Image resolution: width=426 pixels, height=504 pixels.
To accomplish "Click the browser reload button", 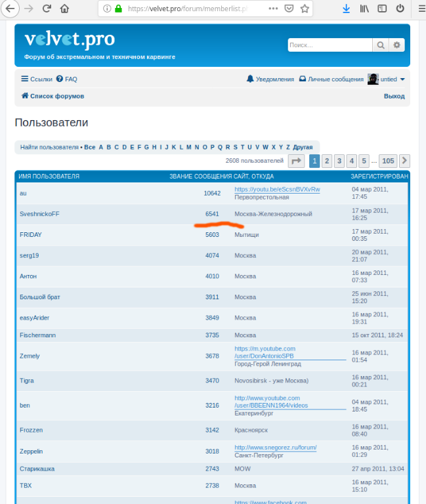I will click(47, 9).
